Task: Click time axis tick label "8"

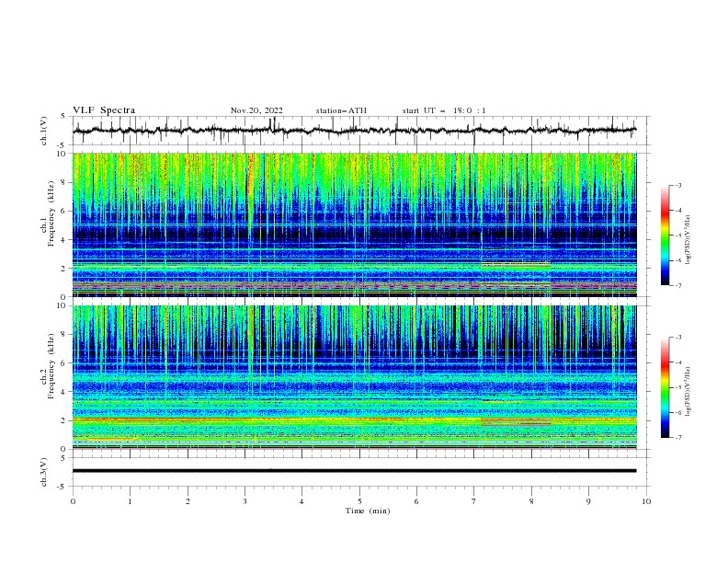Action: click(531, 501)
